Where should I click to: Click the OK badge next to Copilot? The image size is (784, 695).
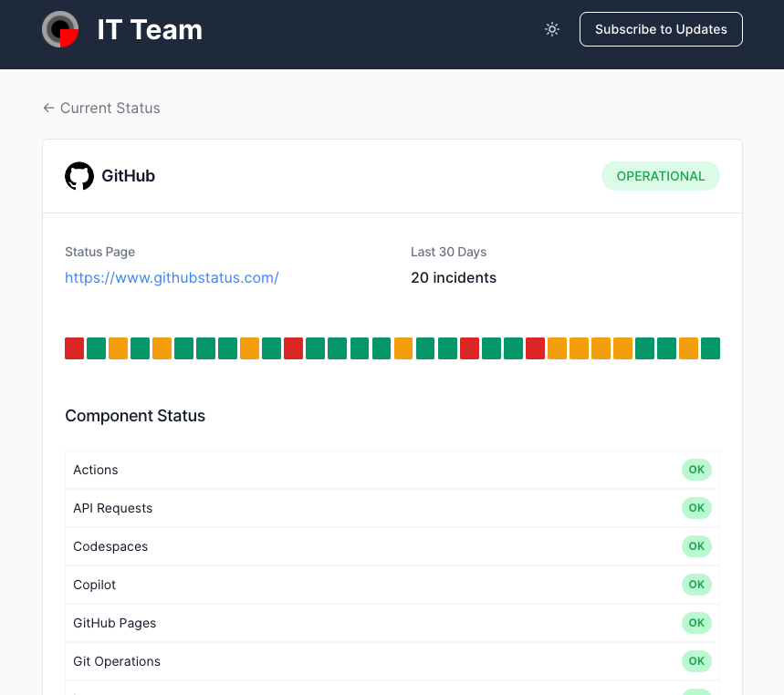(696, 585)
